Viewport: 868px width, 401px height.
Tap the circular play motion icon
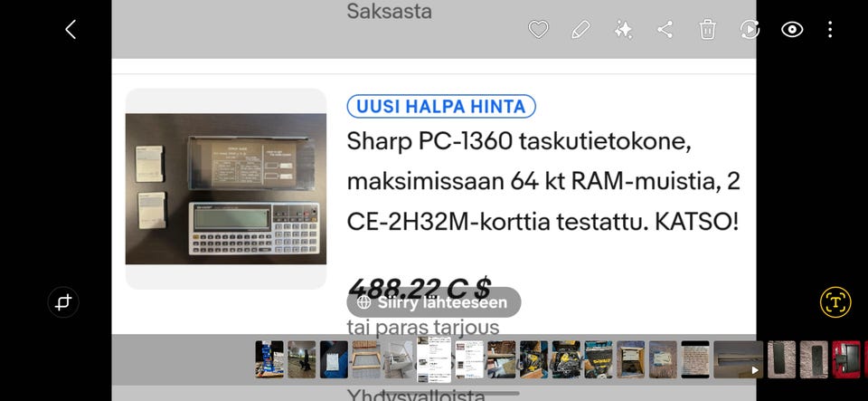point(750,29)
